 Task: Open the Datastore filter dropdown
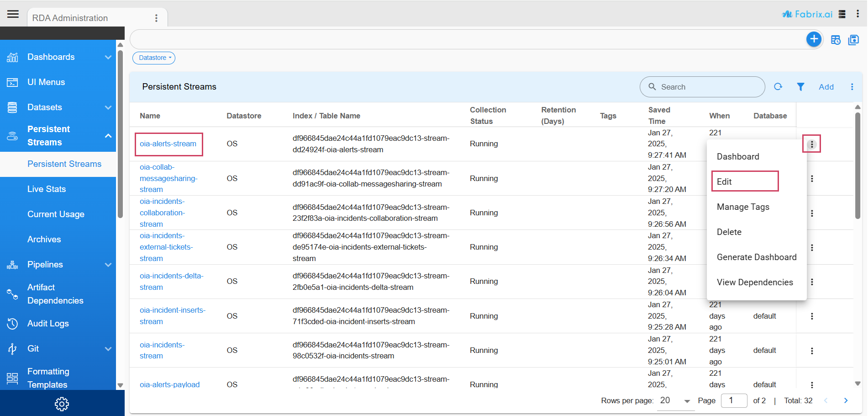click(x=154, y=58)
